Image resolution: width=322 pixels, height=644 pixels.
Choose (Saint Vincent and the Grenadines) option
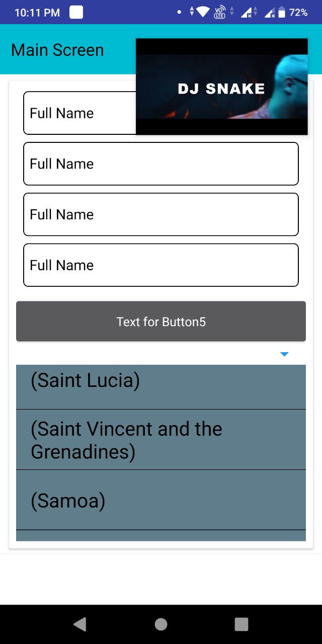[161, 440]
